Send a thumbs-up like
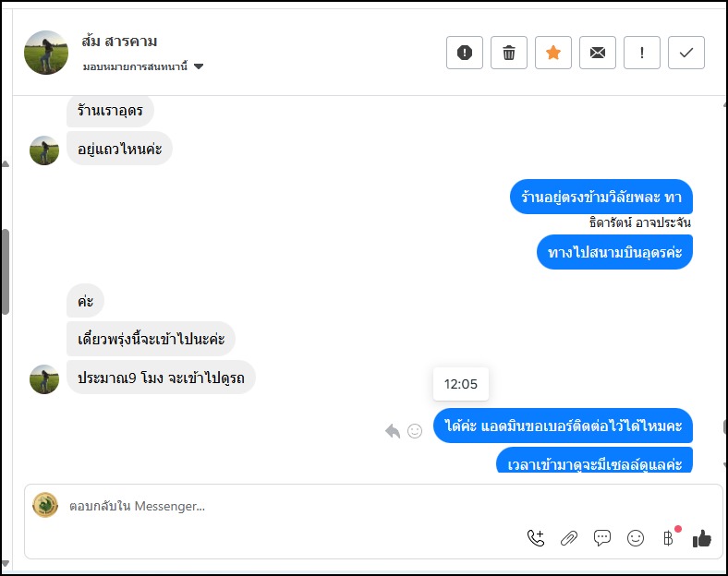This screenshot has height=576, width=728. tap(702, 538)
